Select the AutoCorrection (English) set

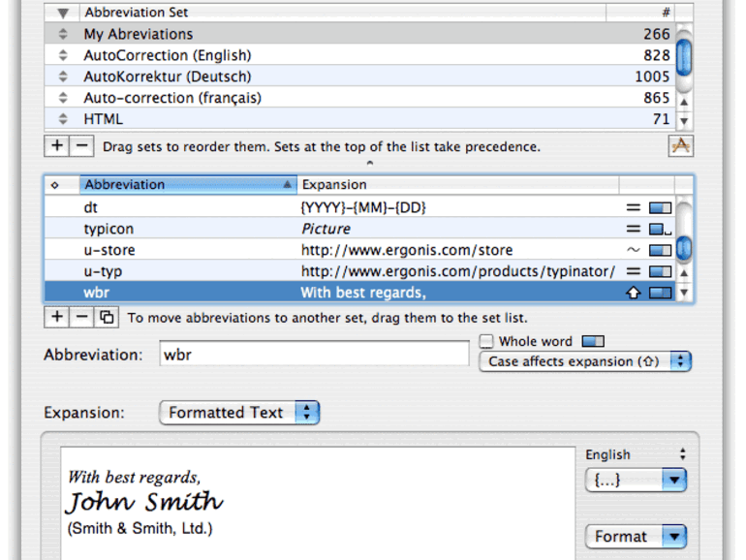tap(359, 55)
